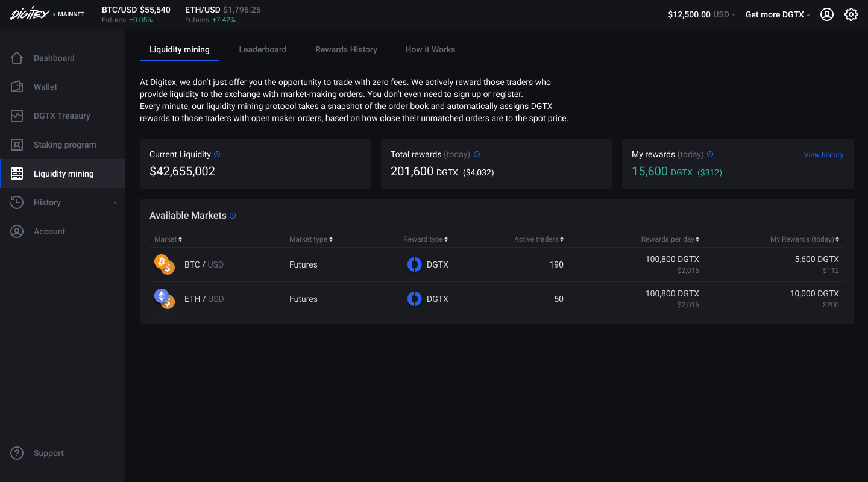Click the Bitcoin coin icon in BTC/USD row

(163, 263)
